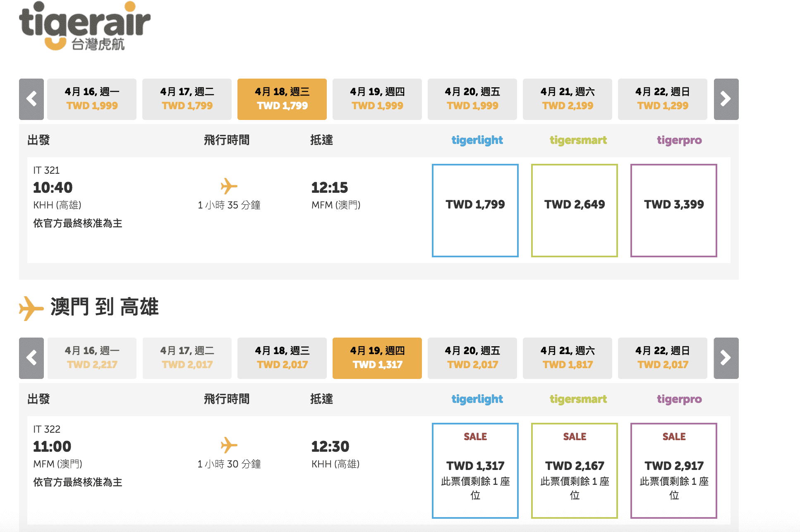Screen dimensions: 800x532
Task: Select return date 4月 21 TWD 1,817
Action: 568,358
